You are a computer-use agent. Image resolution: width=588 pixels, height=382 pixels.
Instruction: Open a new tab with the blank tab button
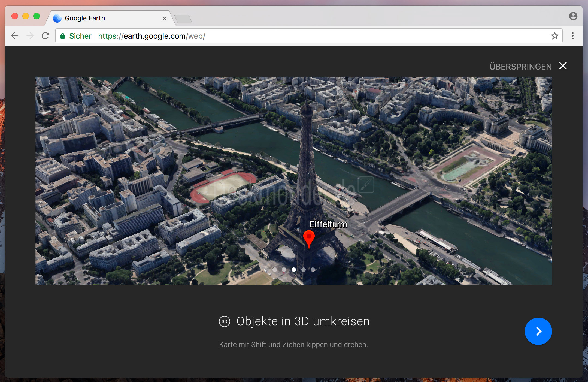coord(183,19)
